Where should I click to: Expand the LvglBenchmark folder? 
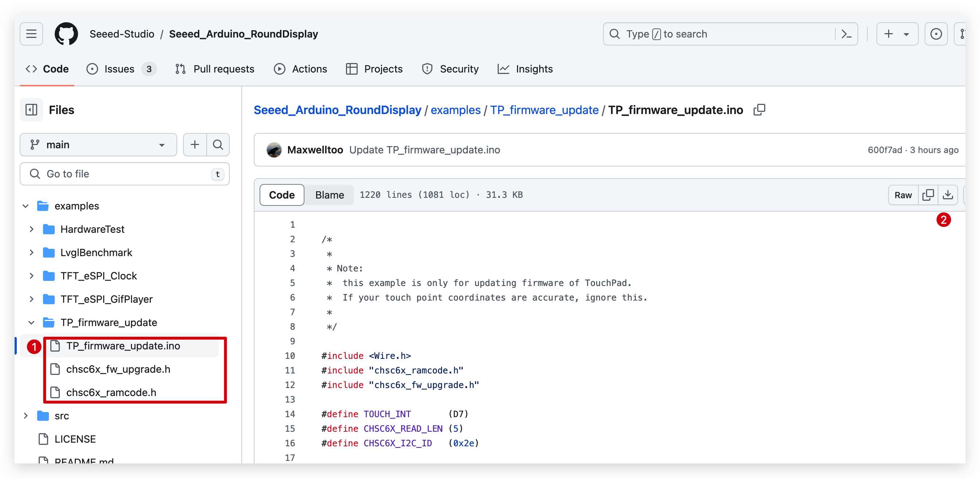coord(32,252)
